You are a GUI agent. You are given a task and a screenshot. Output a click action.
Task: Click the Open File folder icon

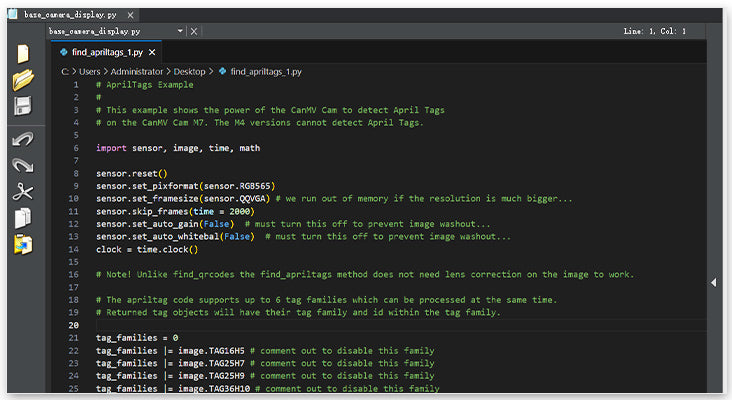coord(22,81)
